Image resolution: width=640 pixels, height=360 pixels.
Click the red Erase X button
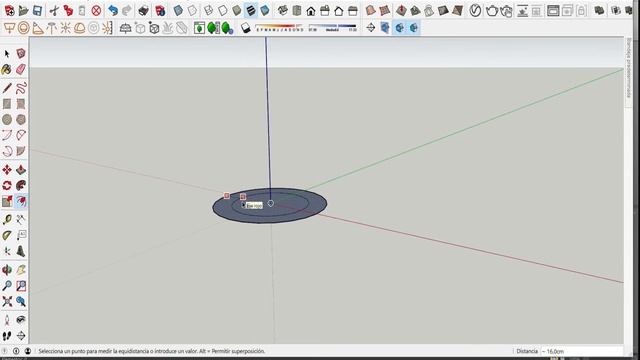coord(96,11)
